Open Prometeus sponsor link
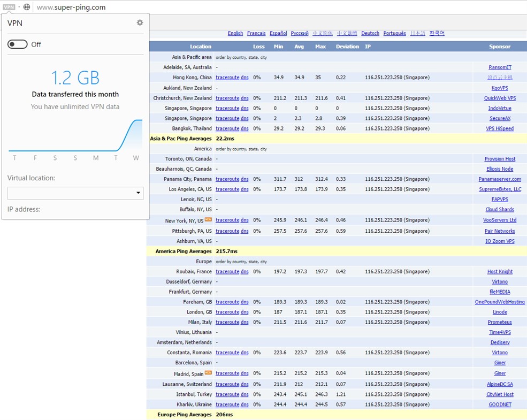 (x=500, y=322)
